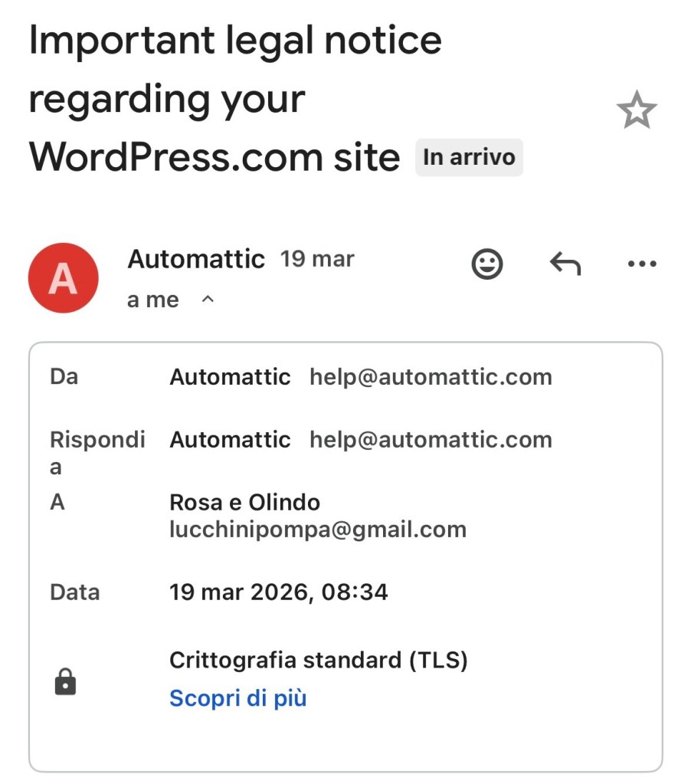Viewport: 691px width, 784px height.
Task: Open the three-dot more options menu
Action: [642, 264]
